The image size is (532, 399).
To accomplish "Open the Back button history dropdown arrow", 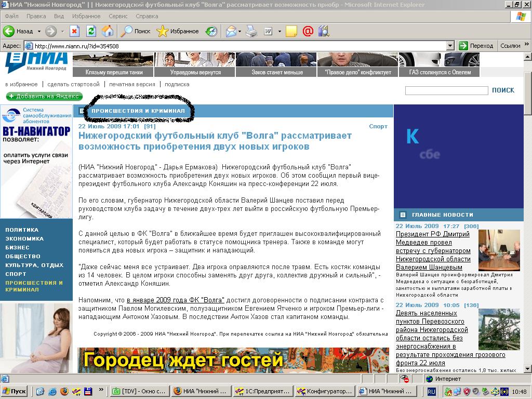I will (39, 31).
